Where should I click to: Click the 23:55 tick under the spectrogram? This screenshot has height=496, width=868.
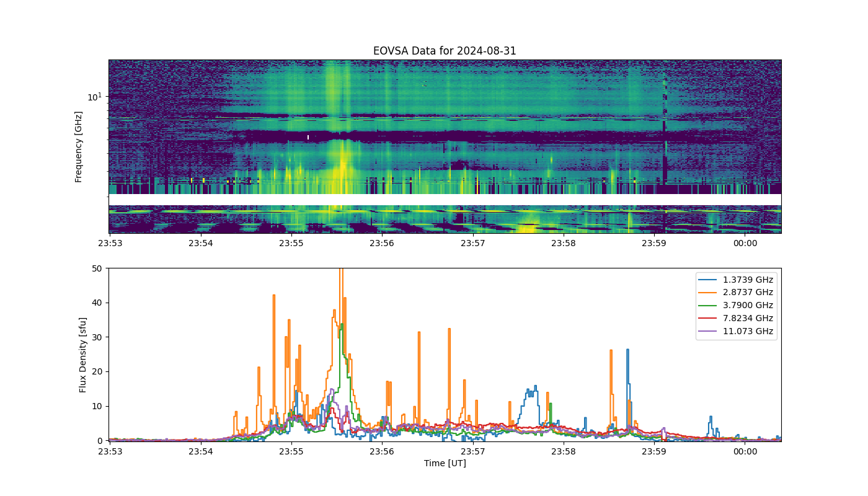pos(291,244)
